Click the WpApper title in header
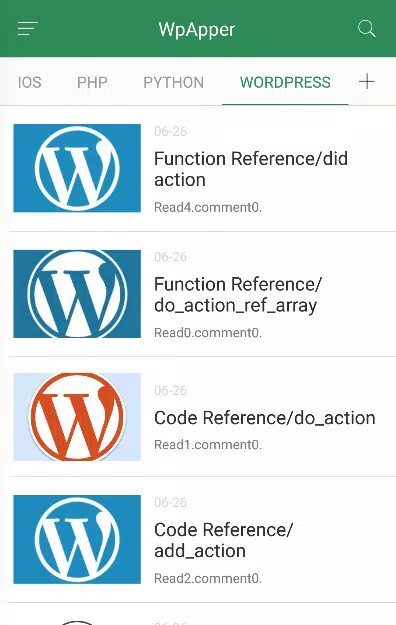 point(197,29)
